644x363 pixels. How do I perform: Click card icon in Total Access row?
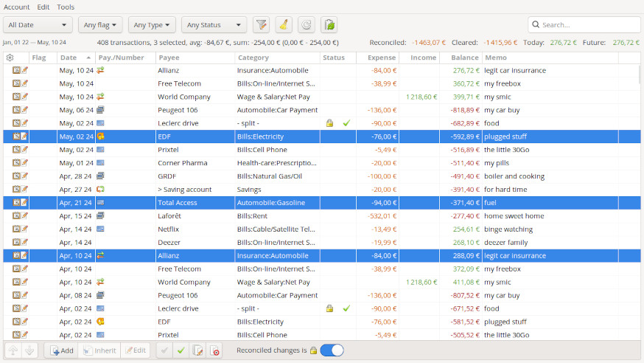[100, 203]
